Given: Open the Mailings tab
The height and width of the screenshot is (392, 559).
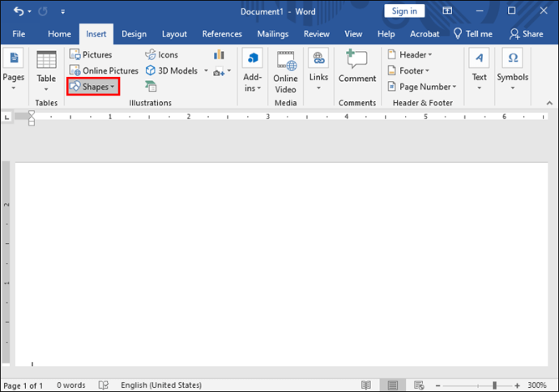Looking at the screenshot, I should coord(273,34).
